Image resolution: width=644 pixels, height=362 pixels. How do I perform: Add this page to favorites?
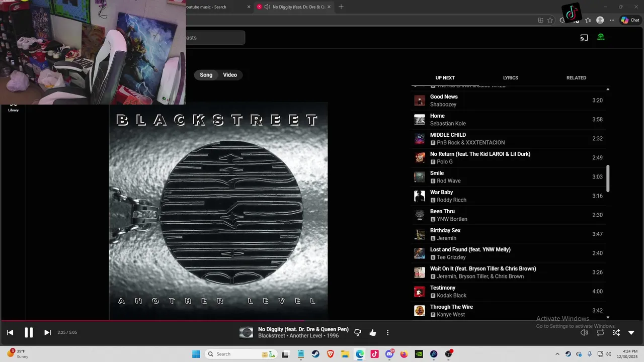pyautogui.click(x=550, y=20)
